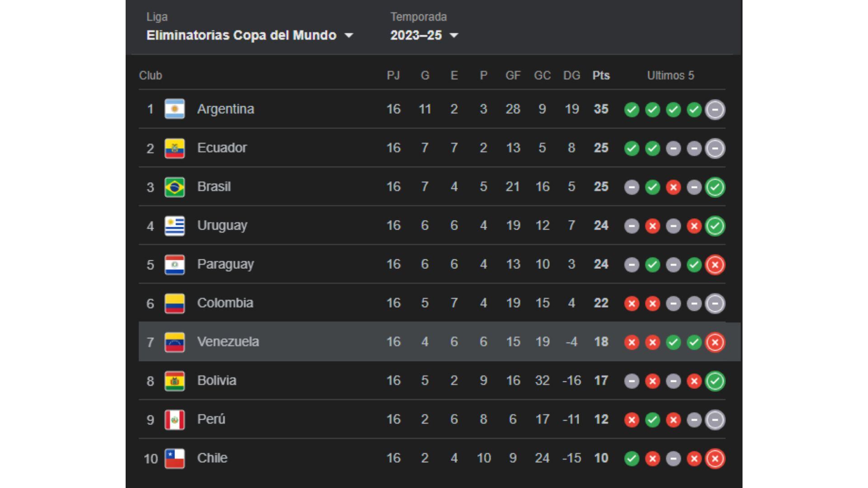Expand the league selector chevron arrow
Screen dimensions: 868x488
(349, 36)
